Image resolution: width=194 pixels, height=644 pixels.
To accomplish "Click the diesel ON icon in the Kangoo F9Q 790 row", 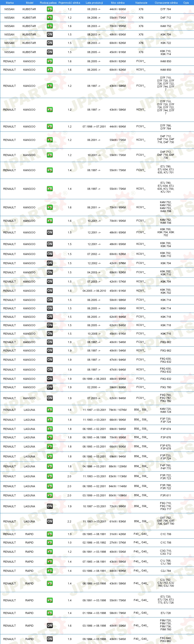I will tap(50, 398).
